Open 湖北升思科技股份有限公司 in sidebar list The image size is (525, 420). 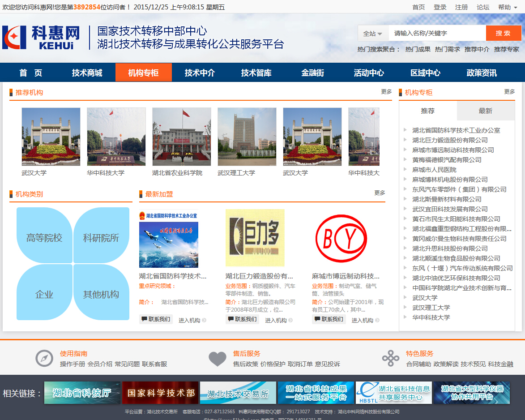click(x=450, y=249)
